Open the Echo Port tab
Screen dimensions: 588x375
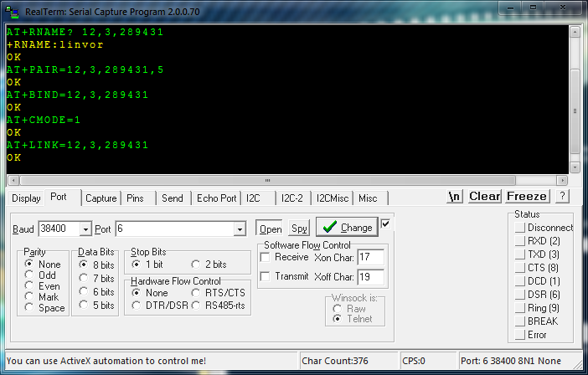[216, 198]
